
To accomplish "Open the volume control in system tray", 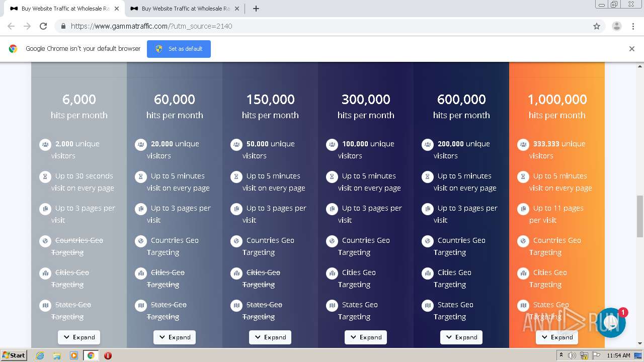I will 572,355.
